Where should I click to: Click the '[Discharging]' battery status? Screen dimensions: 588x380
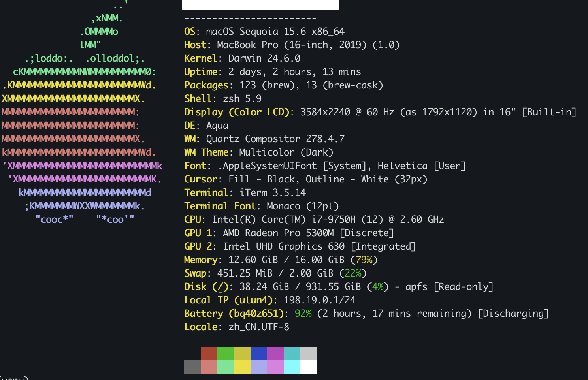(513, 314)
